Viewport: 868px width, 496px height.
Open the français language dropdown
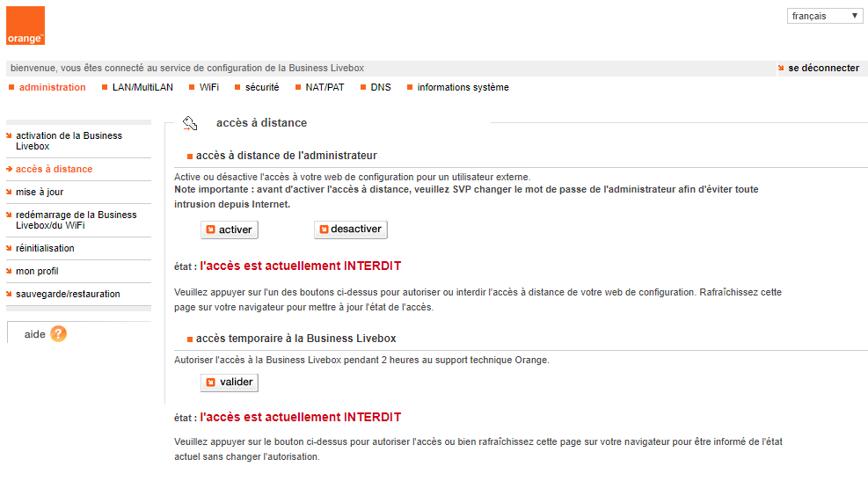point(825,16)
